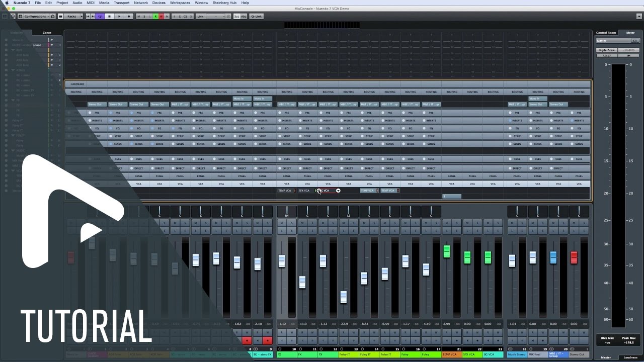Click the Link button in toolbar
The width and height of the screenshot is (644, 362).
[x=200, y=17]
